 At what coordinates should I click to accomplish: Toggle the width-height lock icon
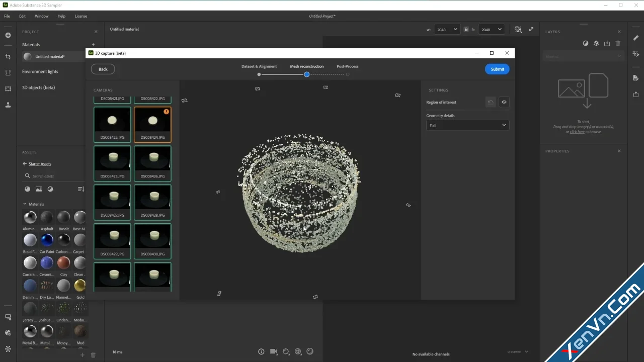[466, 30]
